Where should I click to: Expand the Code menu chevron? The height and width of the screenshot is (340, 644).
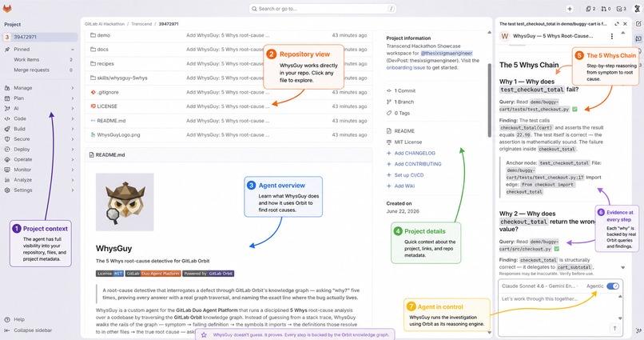(x=72, y=119)
